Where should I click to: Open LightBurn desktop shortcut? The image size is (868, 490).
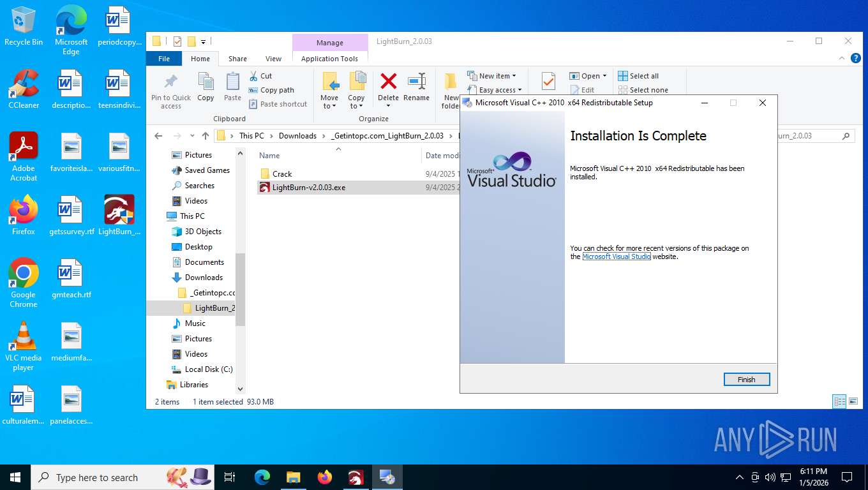tap(119, 216)
